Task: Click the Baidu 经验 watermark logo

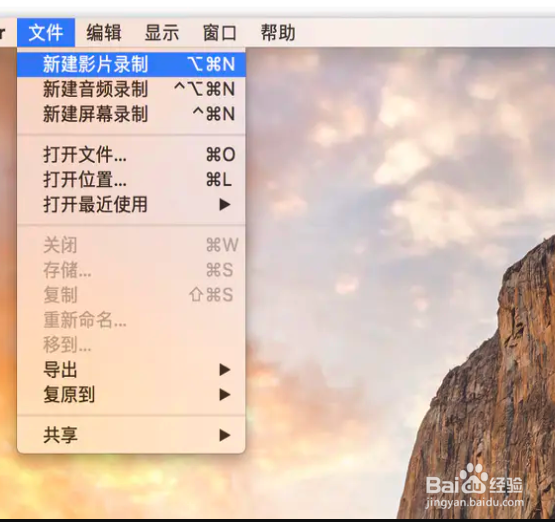Action: pyautogui.click(x=474, y=486)
